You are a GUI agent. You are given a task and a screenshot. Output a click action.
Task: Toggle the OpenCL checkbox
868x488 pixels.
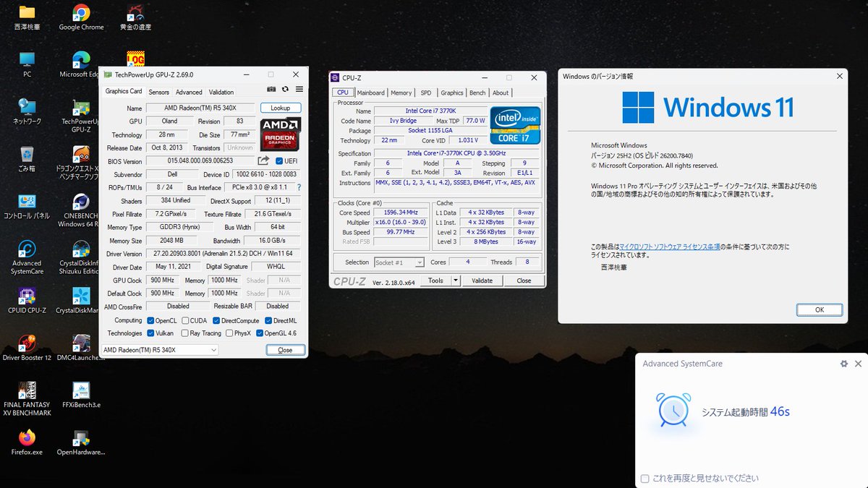pyautogui.click(x=150, y=320)
